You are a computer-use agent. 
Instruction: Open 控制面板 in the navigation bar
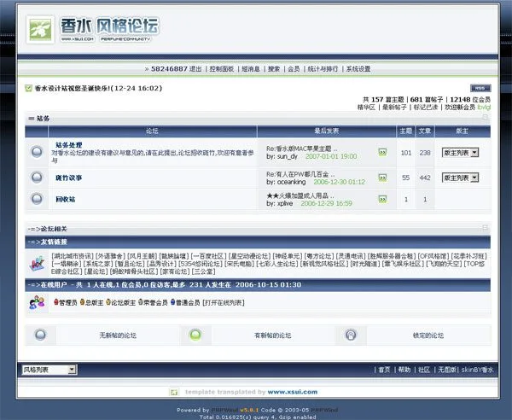[x=221, y=68]
